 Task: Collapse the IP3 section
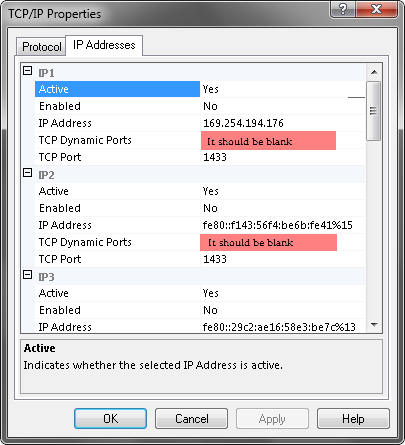click(x=28, y=275)
